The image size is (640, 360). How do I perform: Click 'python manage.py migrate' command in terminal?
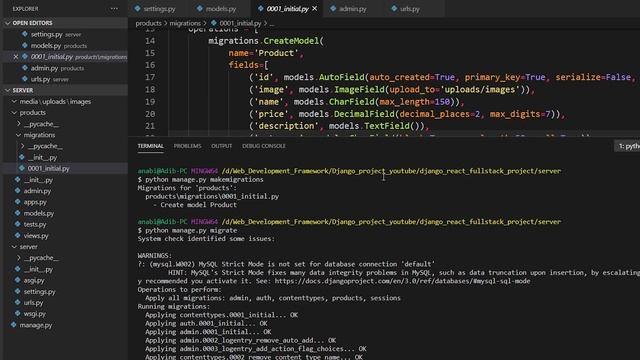click(191, 231)
